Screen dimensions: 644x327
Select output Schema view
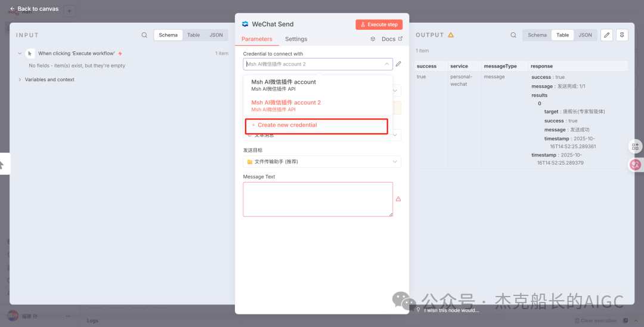coord(537,35)
